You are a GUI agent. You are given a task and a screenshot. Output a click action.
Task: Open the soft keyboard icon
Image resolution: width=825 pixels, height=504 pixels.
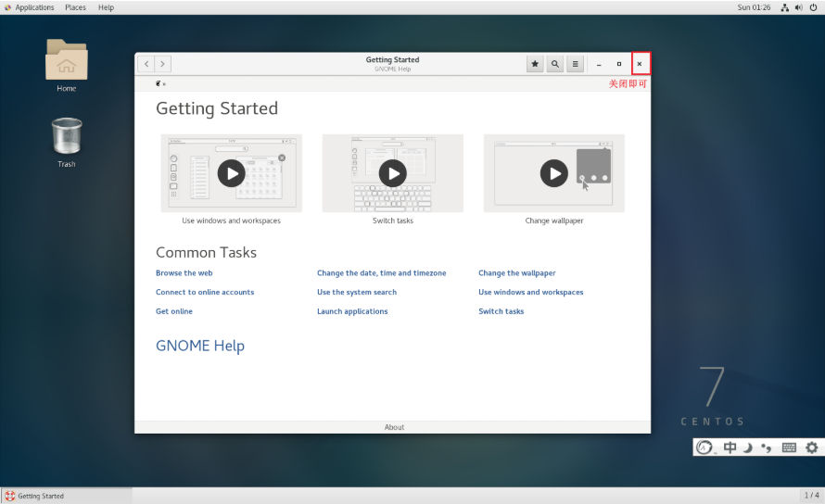point(789,447)
